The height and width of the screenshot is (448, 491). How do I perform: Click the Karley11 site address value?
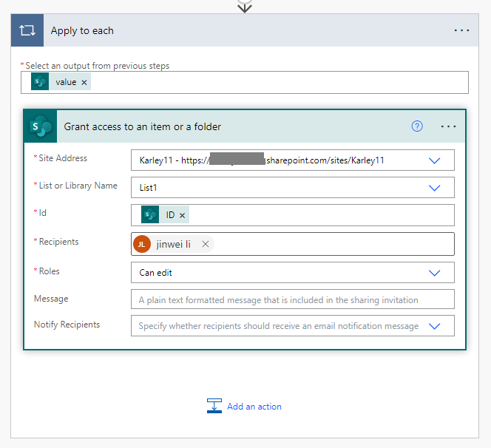(x=262, y=160)
